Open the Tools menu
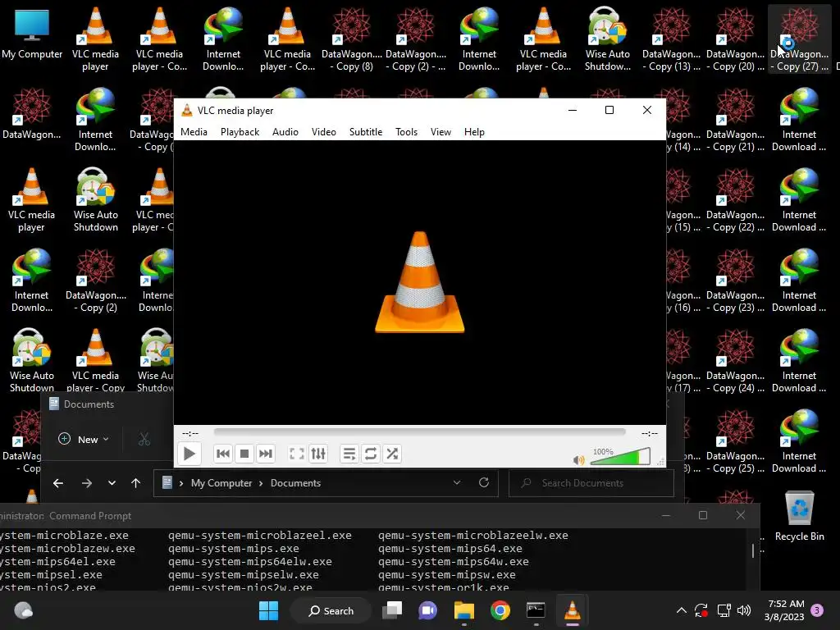This screenshot has height=630, width=840. tap(406, 132)
